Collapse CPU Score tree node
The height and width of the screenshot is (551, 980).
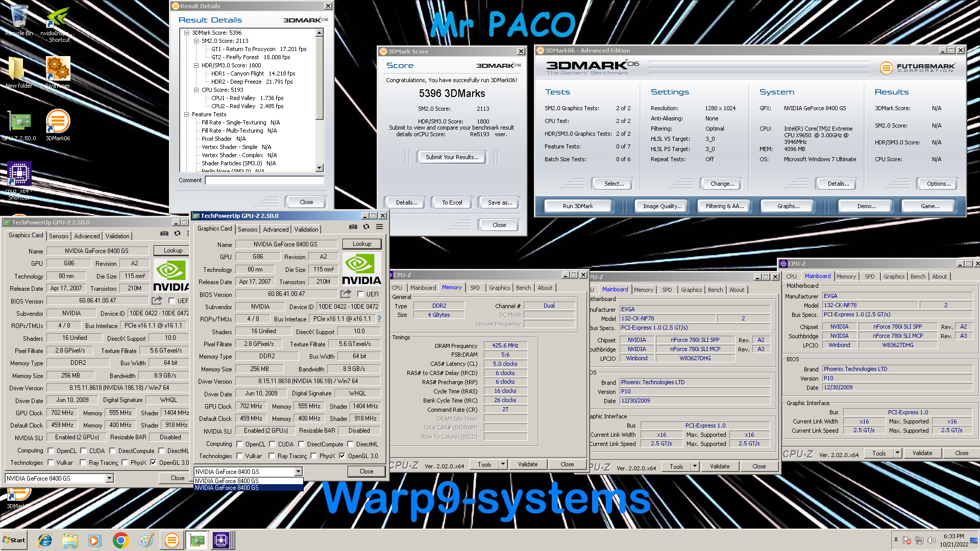(x=196, y=90)
